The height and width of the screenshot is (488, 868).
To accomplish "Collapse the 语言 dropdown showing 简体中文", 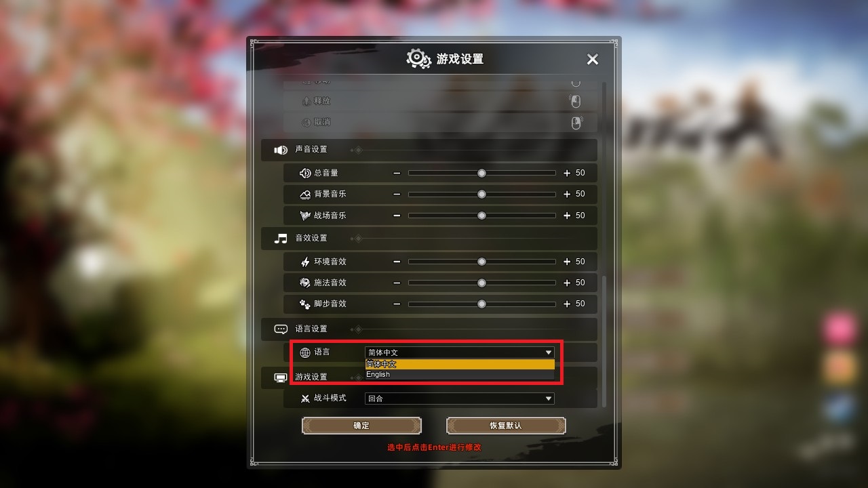I will point(460,352).
